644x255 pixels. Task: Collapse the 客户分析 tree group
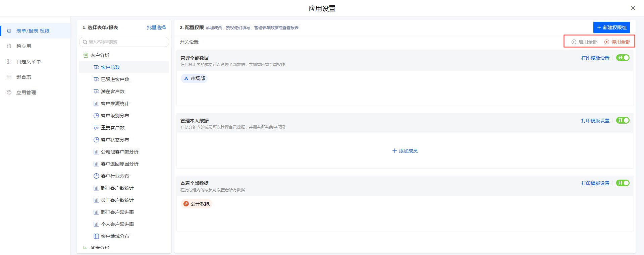point(100,55)
